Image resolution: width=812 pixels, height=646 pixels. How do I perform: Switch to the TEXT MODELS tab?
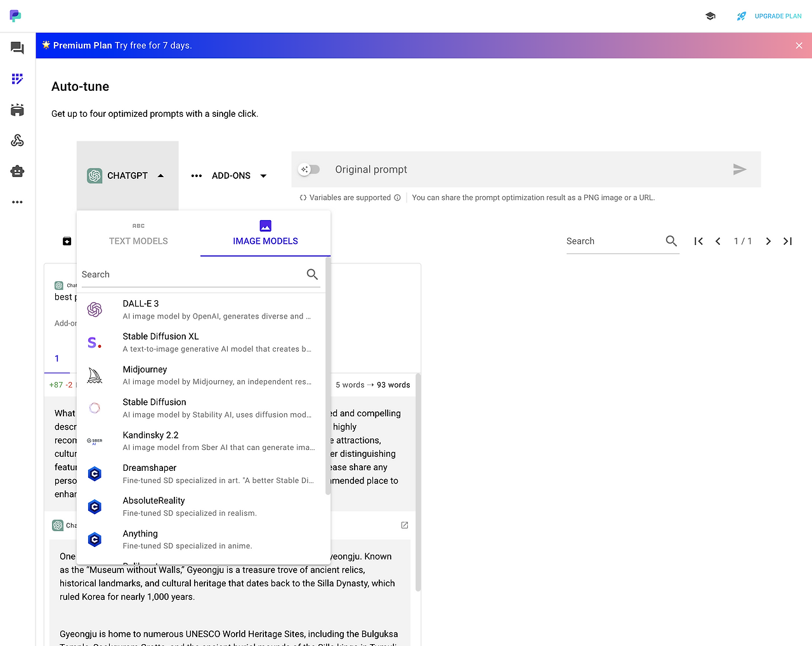(138, 234)
